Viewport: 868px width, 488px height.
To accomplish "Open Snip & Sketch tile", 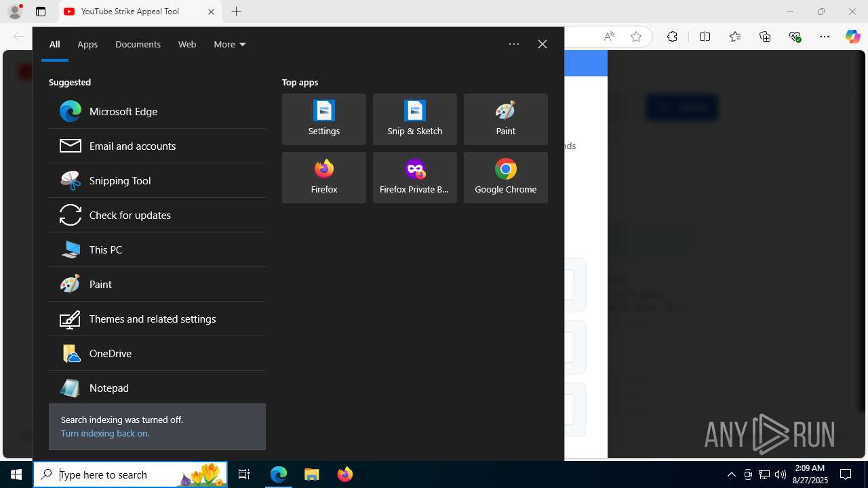I will 415,119.
